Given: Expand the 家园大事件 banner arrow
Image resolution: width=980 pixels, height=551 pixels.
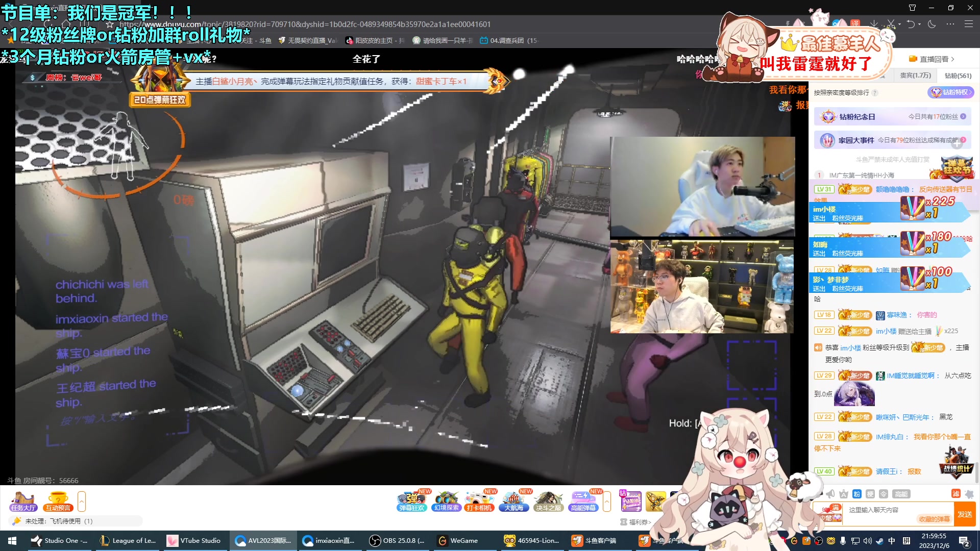Looking at the screenshot, I should click(963, 140).
